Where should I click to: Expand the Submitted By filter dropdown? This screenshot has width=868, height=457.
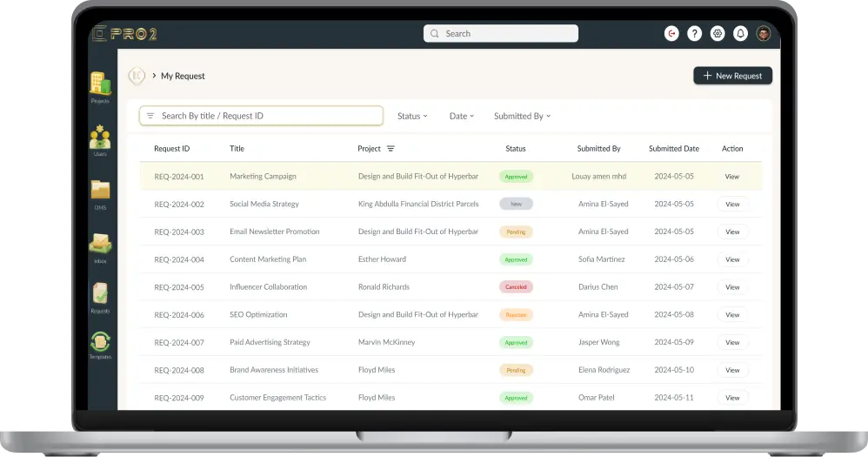coord(522,117)
